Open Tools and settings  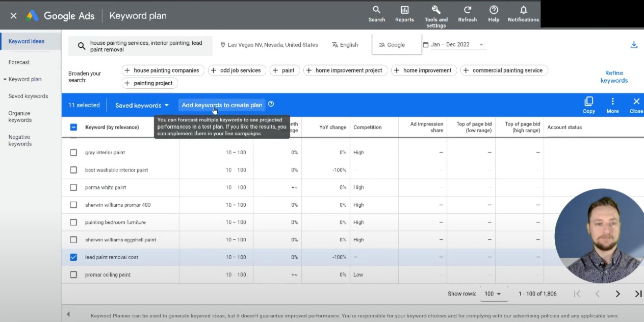[x=436, y=16]
